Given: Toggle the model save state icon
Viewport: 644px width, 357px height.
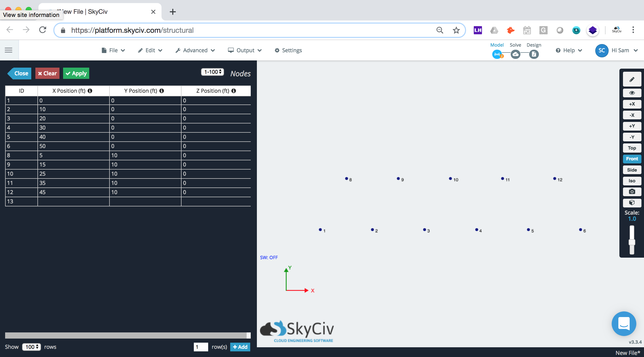Looking at the screenshot, I should coord(498,53).
